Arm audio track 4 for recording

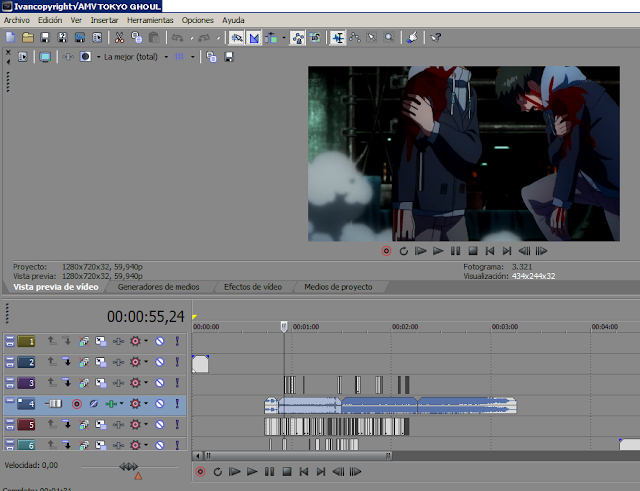pos(76,404)
